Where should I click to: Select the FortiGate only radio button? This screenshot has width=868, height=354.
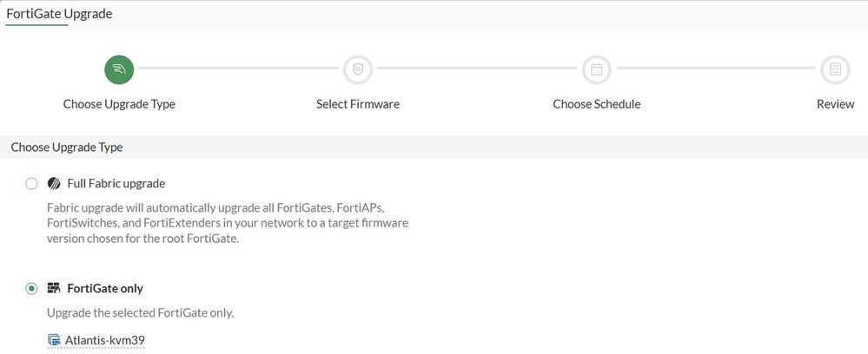pos(32,288)
